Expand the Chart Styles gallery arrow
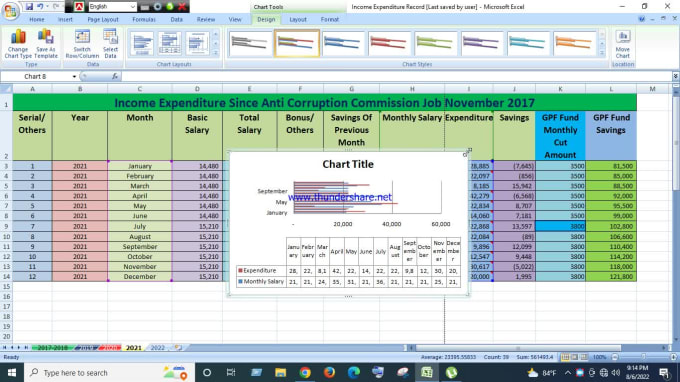The height and width of the screenshot is (382, 680). point(602,53)
